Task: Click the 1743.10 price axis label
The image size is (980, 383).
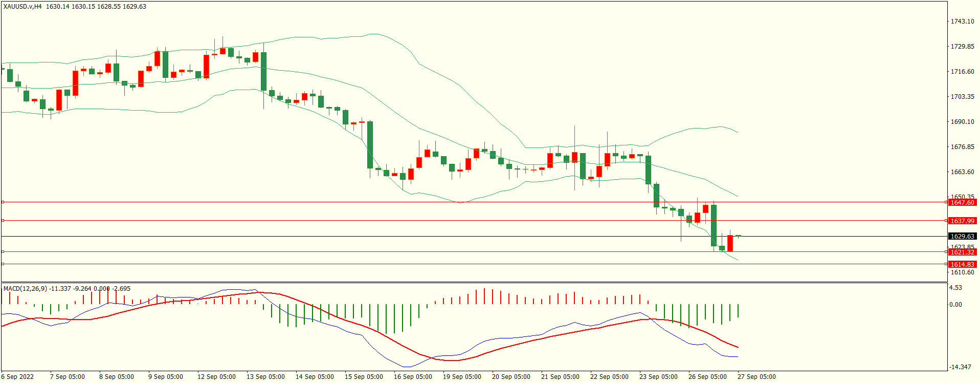Action: point(962,22)
